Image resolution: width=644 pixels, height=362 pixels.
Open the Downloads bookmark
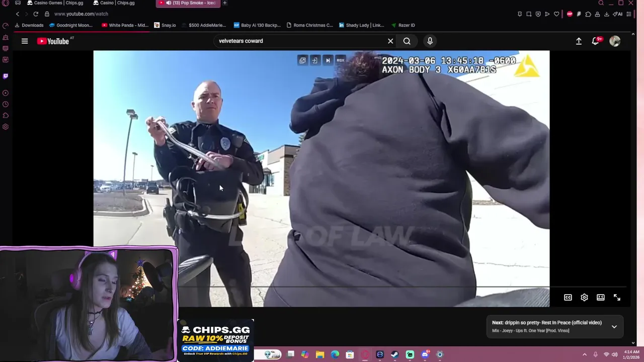29,25
